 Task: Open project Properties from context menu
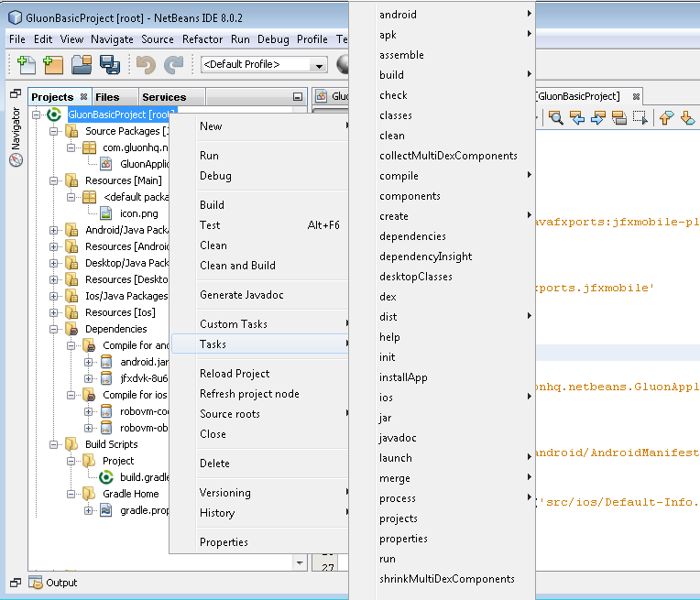(259, 542)
